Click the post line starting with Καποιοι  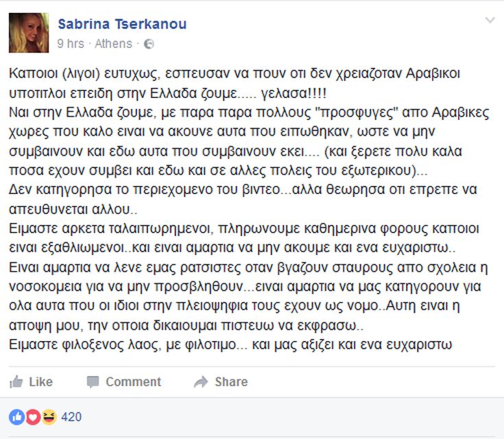click(x=235, y=73)
